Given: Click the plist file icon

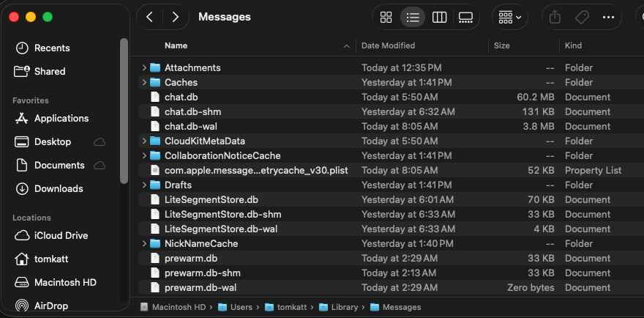Looking at the screenshot, I should (x=155, y=170).
